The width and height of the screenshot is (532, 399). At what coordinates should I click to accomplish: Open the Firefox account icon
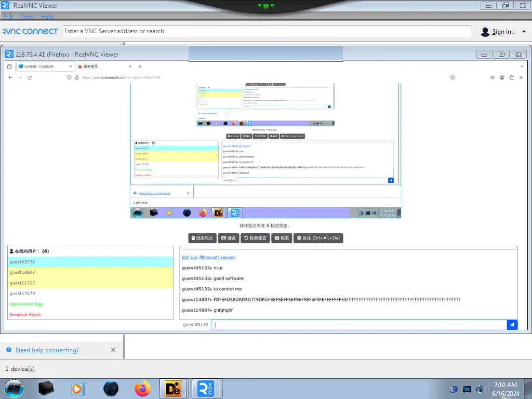click(502, 77)
